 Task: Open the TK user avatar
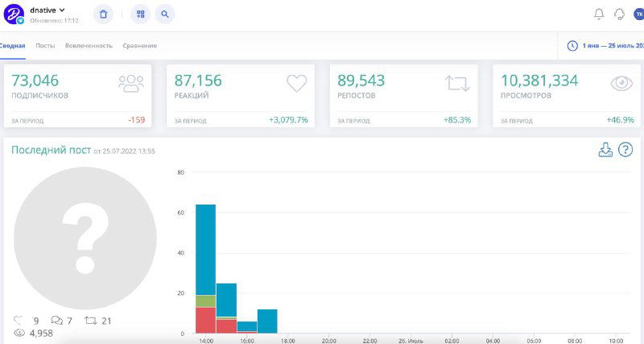pyautogui.click(x=639, y=14)
